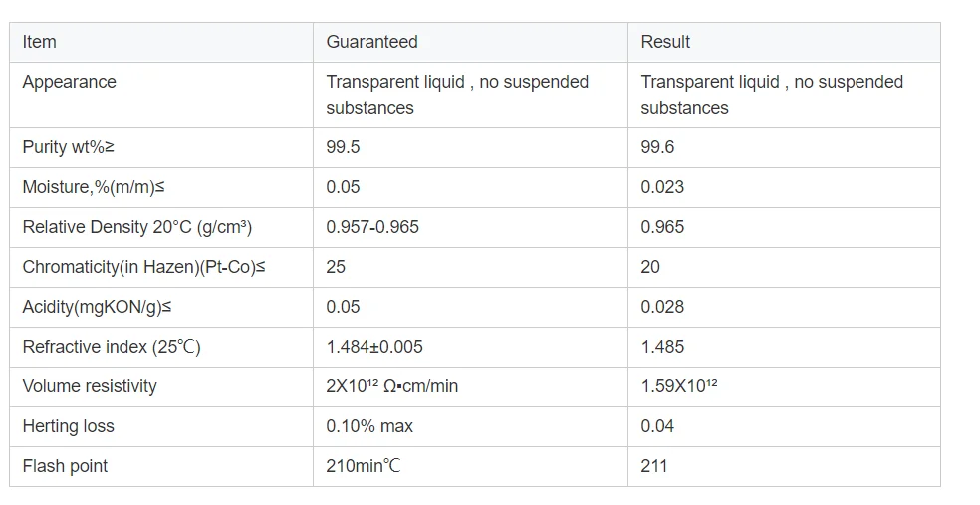This screenshot has width=980, height=505.
Task: Select the 'Appearance' row label
Action: pyautogui.click(x=69, y=82)
